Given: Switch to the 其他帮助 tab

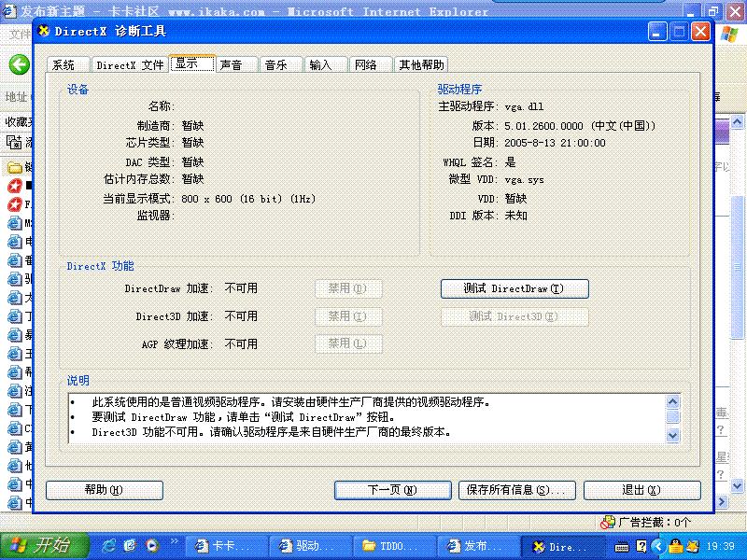Looking at the screenshot, I should point(421,64).
